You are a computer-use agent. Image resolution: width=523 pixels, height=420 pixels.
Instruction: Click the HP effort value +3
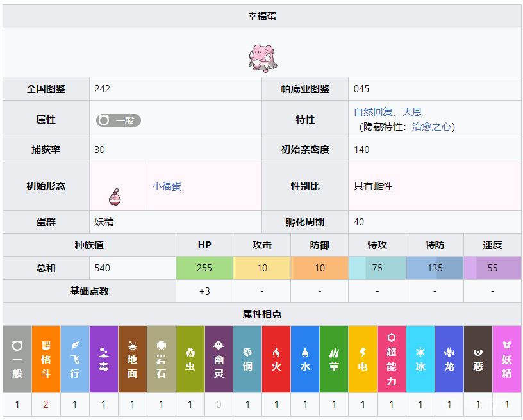click(204, 291)
